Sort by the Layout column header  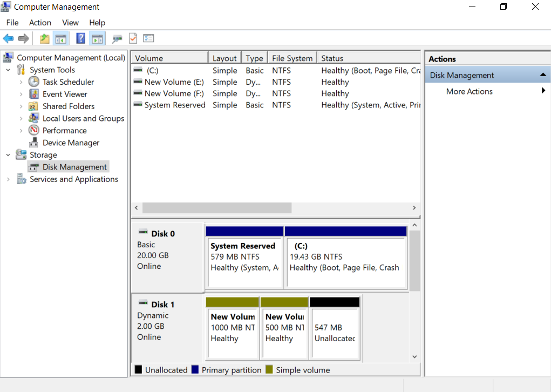click(225, 58)
